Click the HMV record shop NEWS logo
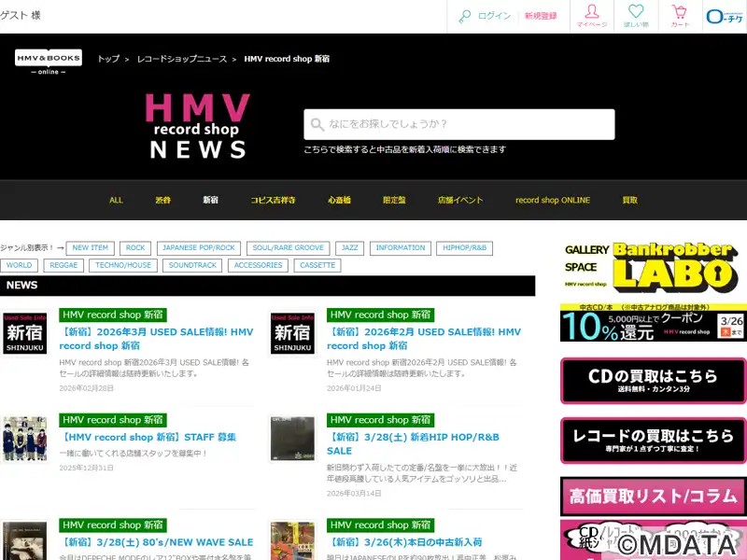This screenshot has width=747, height=560. (x=197, y=126)
